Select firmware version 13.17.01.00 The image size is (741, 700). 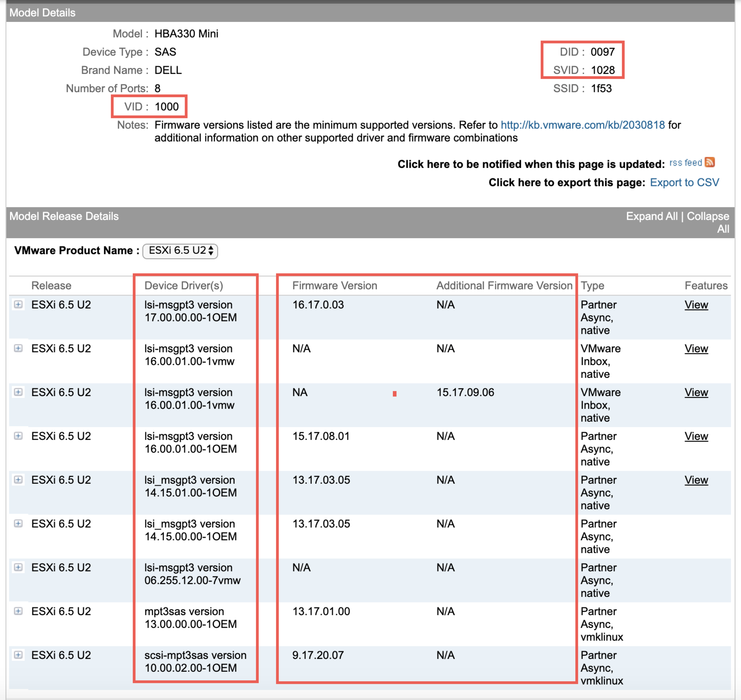321,611
